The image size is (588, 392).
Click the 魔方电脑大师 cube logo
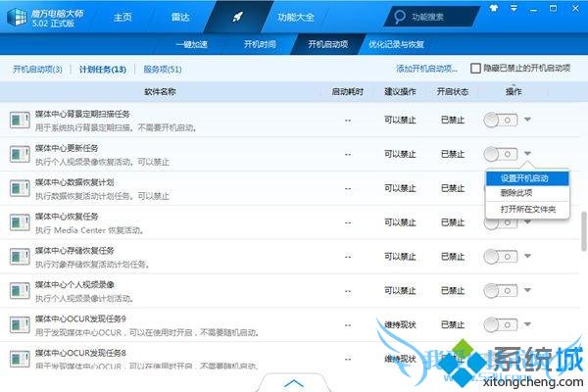[17, 17]
